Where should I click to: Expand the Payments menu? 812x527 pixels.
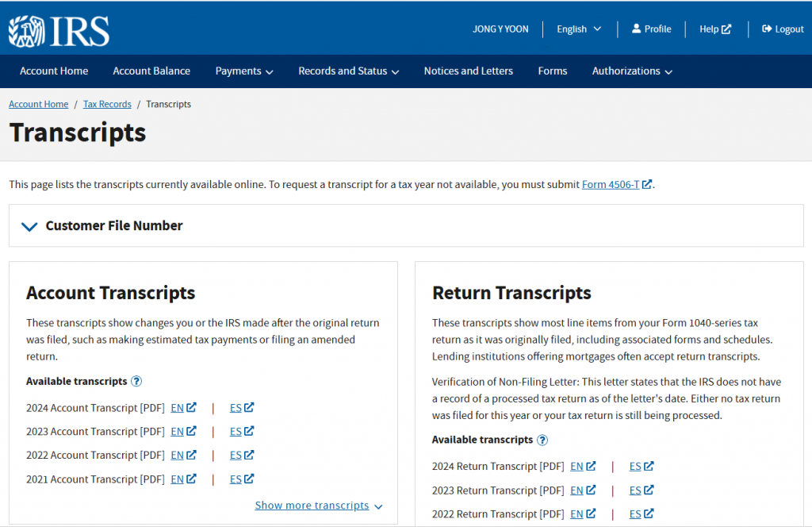[x=243, y=71]
